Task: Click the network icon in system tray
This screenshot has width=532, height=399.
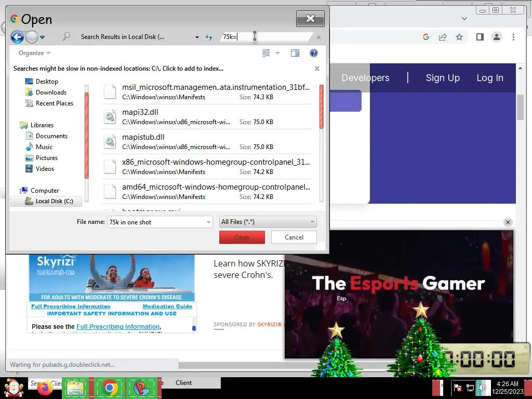Action: tap(470, 388)
